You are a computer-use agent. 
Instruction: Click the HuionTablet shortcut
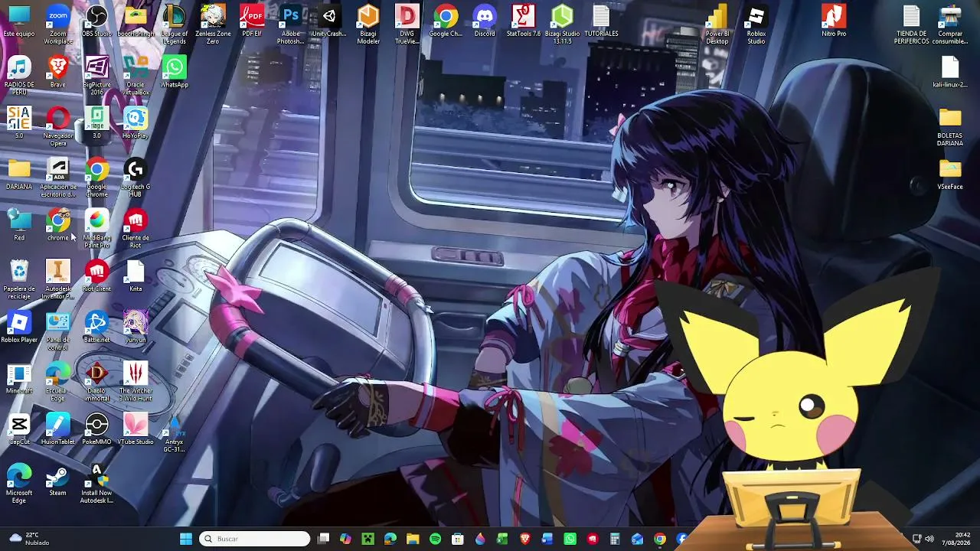pyautogui.click(x=57, y=429)
